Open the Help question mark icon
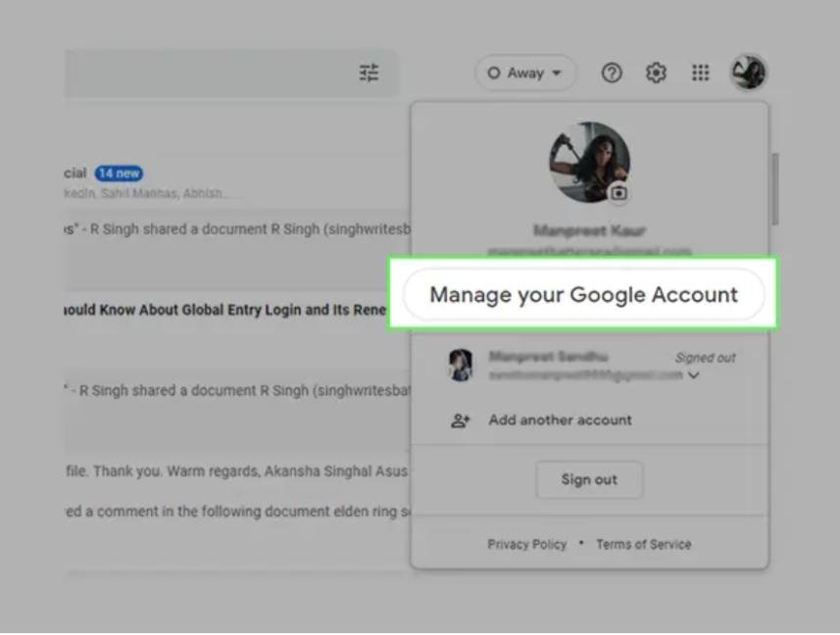The height and width of the screenshot is (635, 840). click(612, 73)
